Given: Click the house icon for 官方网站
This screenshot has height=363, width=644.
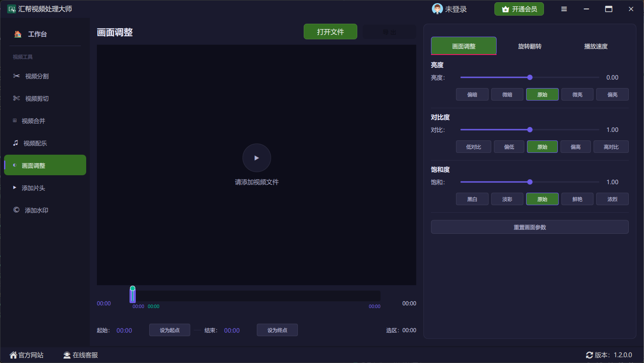Looking at the screenshot, I should click(13, 355).
